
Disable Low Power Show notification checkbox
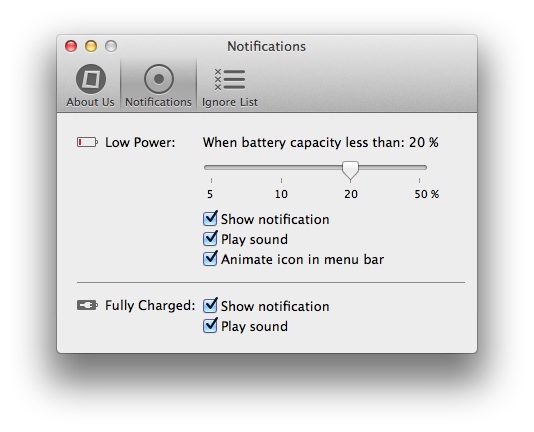[210, 218]
